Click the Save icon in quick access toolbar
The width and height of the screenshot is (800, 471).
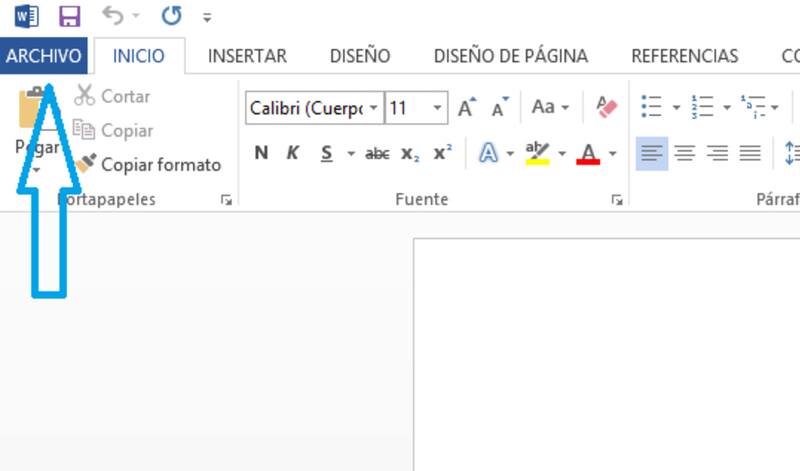[69, 16]
